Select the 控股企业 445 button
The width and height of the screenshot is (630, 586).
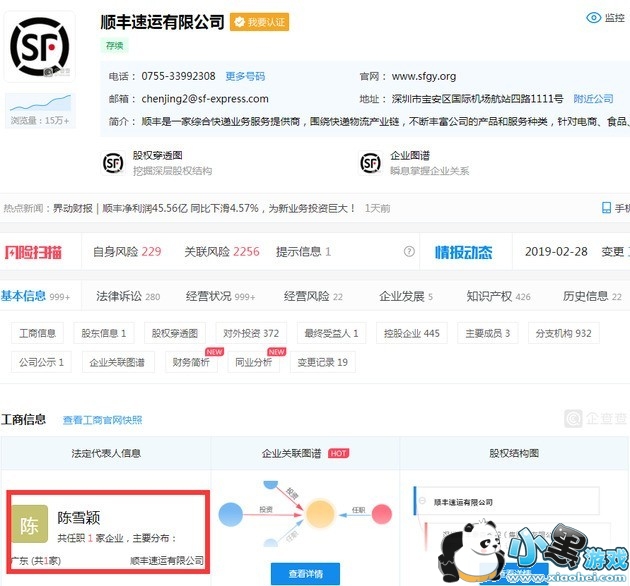pyautogui.click(x=412, y=333)
